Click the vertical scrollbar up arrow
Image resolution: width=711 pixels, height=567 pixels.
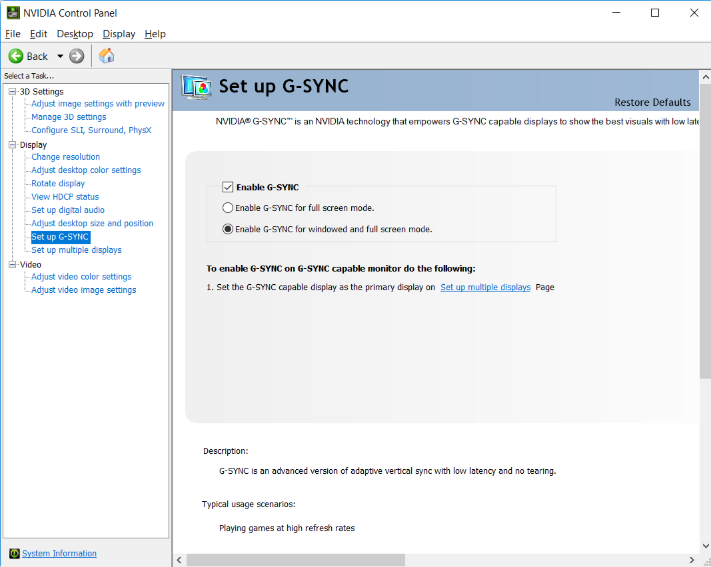click(706, 77)
